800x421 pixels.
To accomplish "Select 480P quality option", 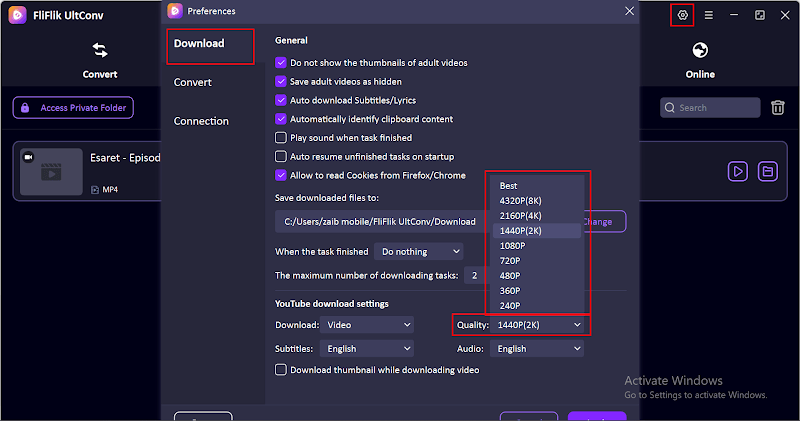I will click(537, 276).
